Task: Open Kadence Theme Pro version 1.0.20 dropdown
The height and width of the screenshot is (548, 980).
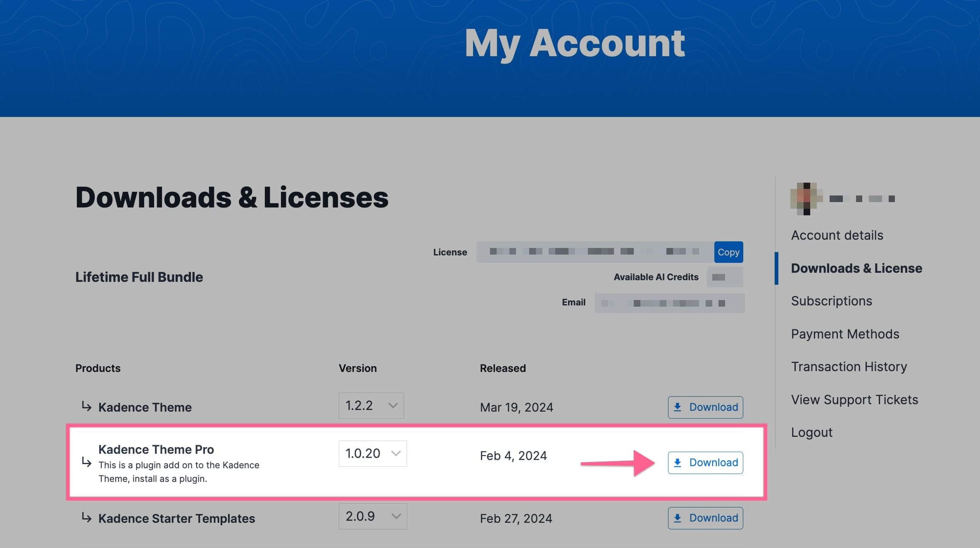Action: 372,454
